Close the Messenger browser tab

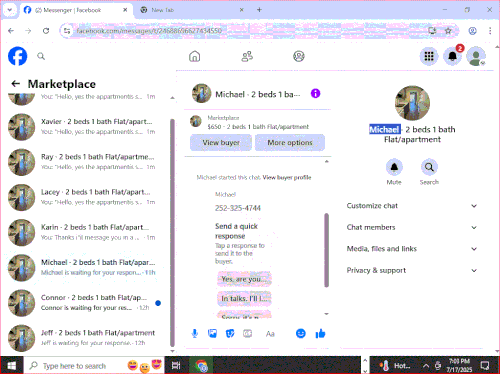125,10
